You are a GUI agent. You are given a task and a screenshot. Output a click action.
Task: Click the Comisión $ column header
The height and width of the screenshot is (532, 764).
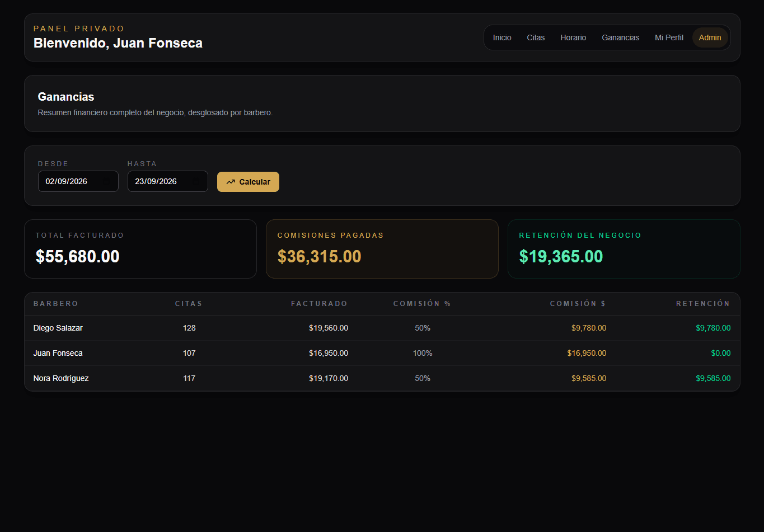578,304
